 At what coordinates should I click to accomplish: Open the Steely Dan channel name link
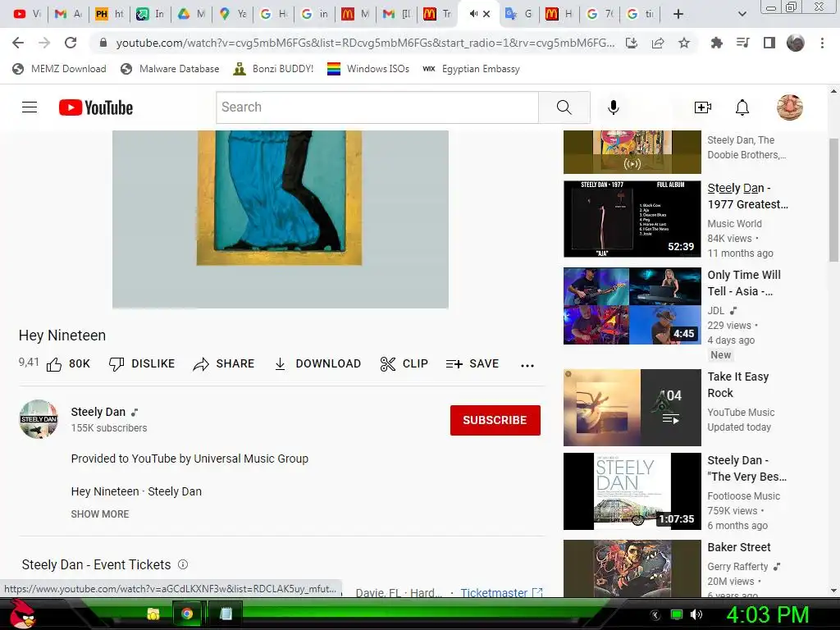pos(98,412)
